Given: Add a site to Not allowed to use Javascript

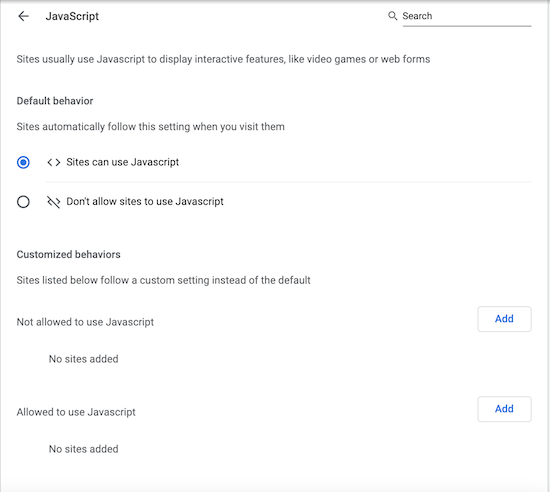Looking at the screenshot, I should 504,319.
